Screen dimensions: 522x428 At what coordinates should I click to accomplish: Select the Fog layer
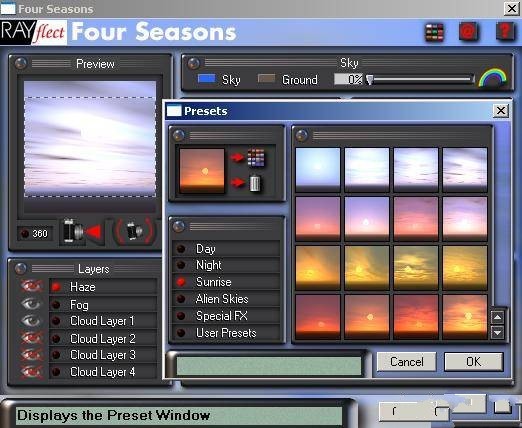click(103, 304)
